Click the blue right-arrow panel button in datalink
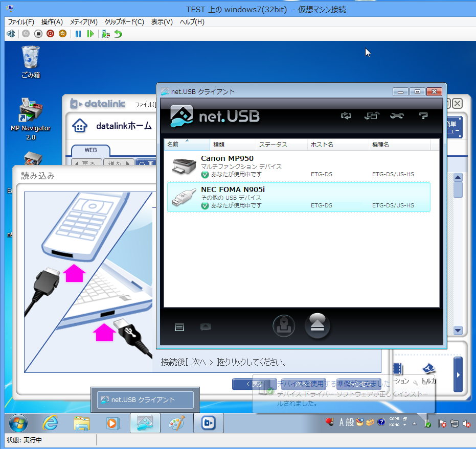Viewport: 476px width, 449px height. [458, 374]
